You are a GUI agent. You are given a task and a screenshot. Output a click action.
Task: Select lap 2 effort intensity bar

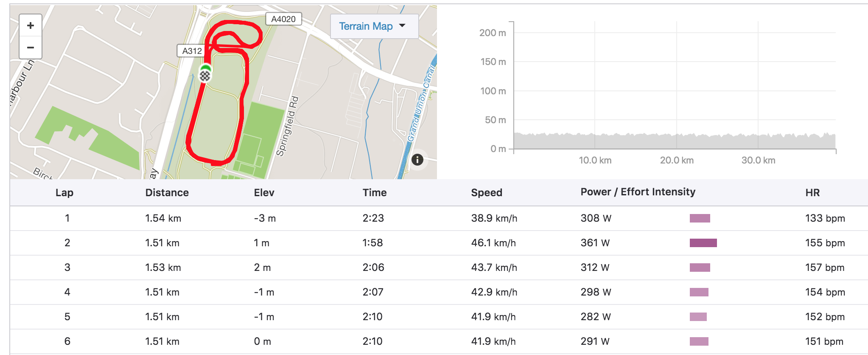click(x=703, y=243)
